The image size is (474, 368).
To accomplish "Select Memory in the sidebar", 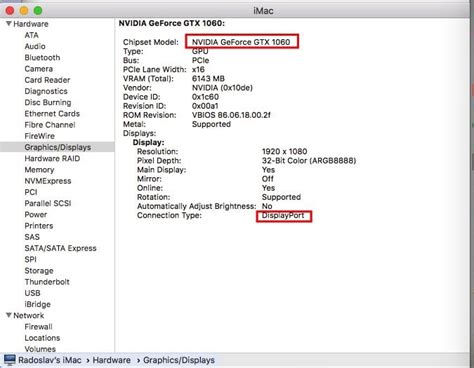I will click(x=39, y=170).
